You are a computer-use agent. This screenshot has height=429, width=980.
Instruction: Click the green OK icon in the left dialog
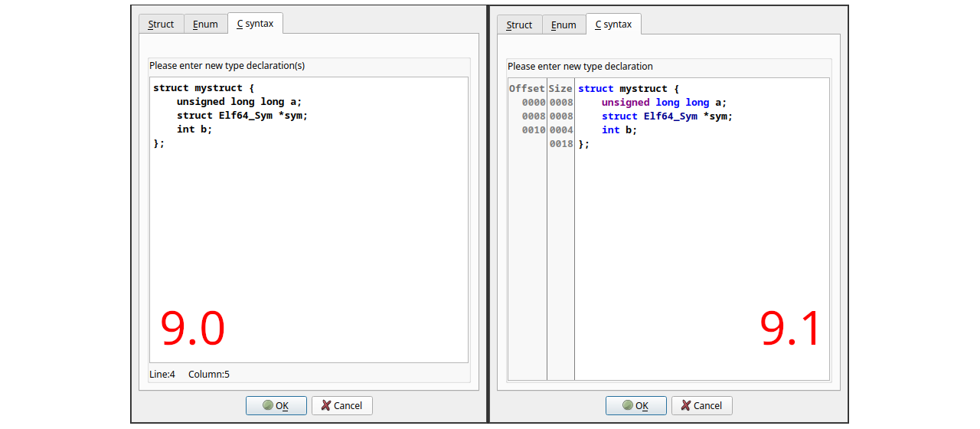click(267, 405)
